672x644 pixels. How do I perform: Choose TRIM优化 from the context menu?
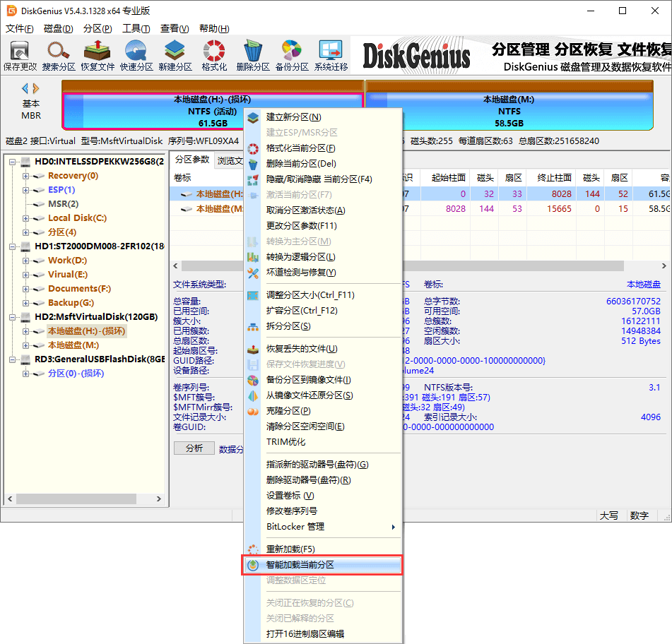[322, 442]
